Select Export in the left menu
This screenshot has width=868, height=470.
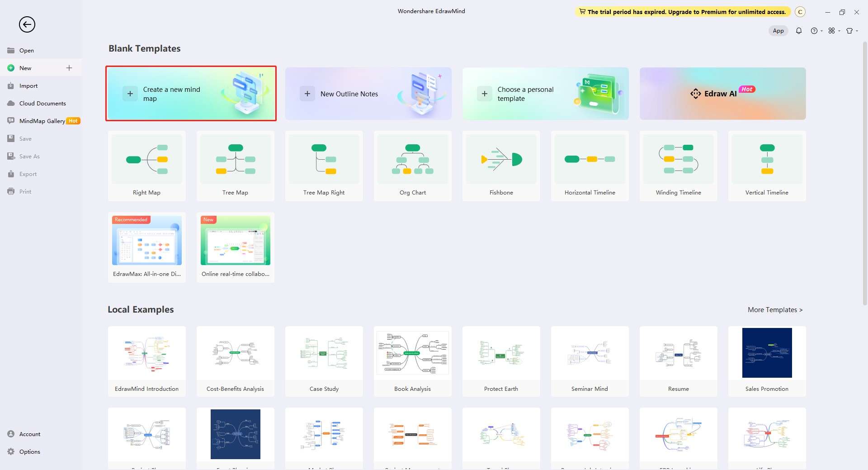(x=41, y=174)
